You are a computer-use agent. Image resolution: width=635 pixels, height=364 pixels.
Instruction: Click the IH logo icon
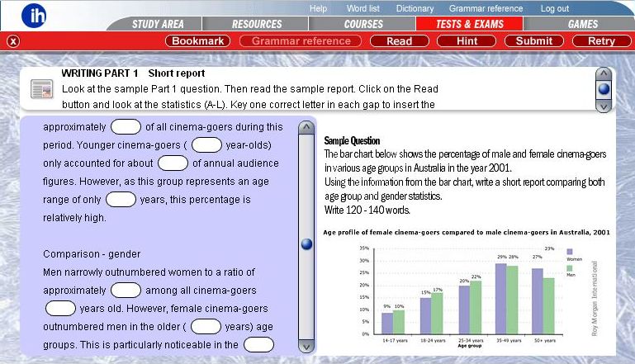(34, 15)
